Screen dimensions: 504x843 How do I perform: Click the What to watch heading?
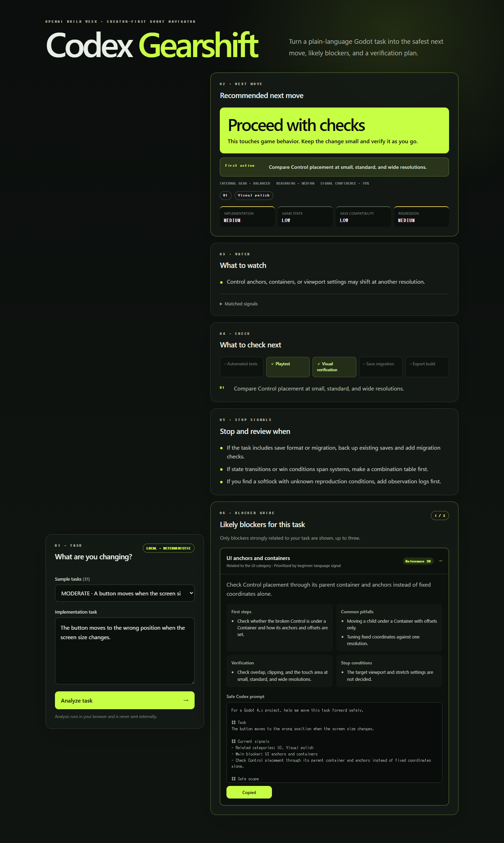tap(243, 265)
